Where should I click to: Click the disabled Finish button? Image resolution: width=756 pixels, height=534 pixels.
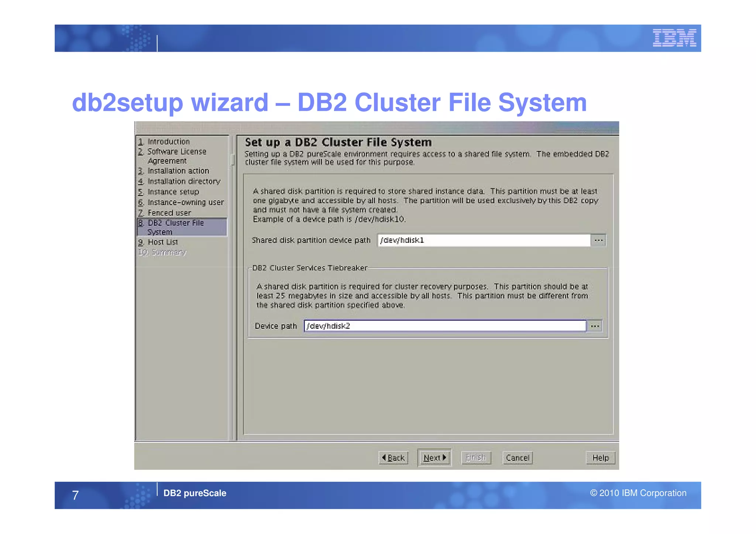click(476, 458)
